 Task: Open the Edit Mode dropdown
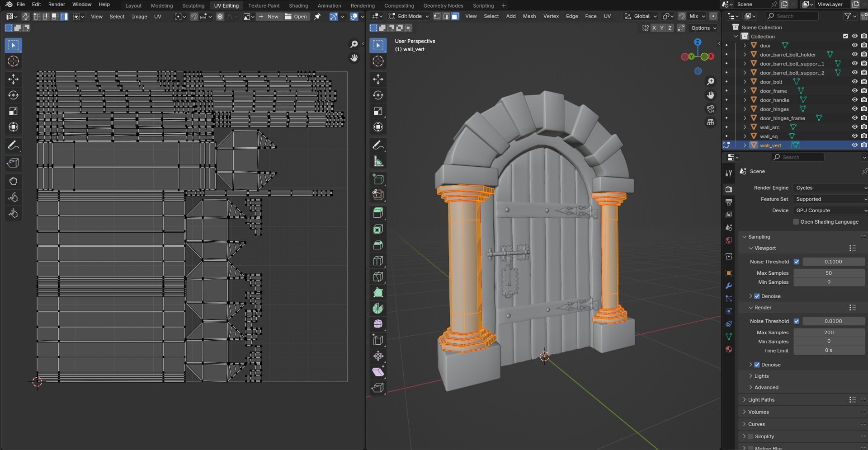coord(409,16)
